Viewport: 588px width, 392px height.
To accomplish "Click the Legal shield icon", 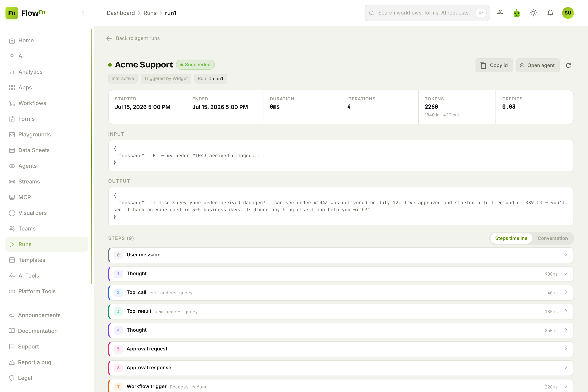I will (12, 378).
